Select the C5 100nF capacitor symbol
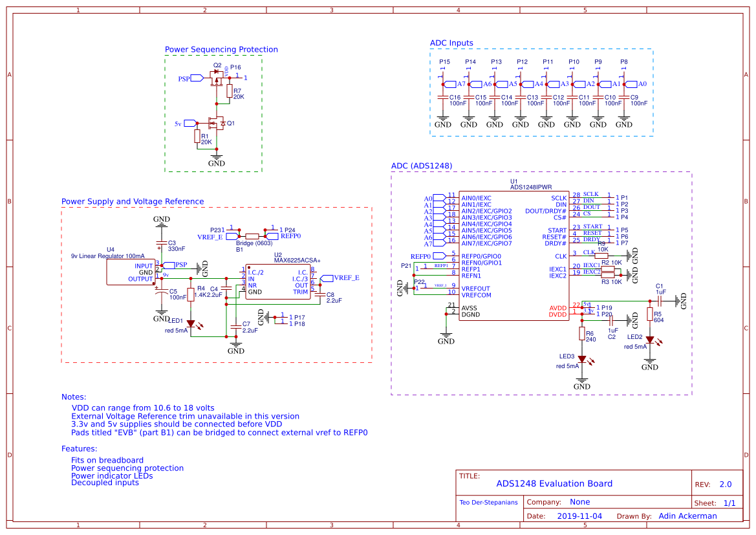Screen dimensions: 756x535 pyautogui.click(x=161, y=291)
